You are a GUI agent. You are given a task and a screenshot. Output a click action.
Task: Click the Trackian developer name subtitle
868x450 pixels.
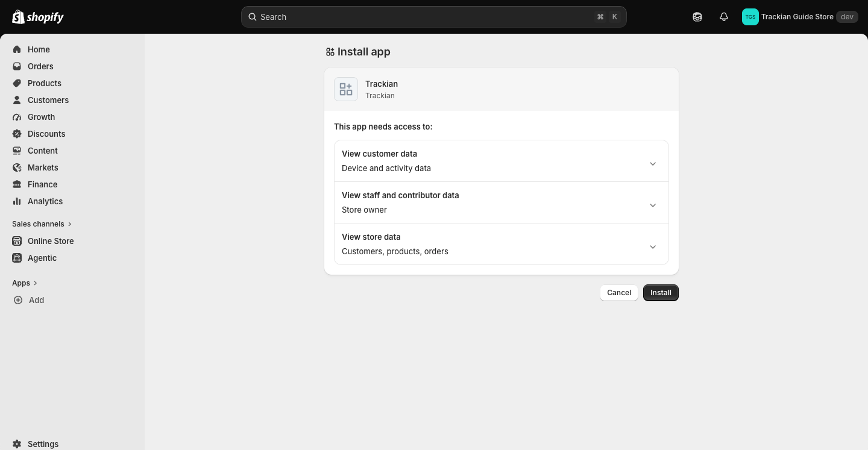[x=380, y=96]
